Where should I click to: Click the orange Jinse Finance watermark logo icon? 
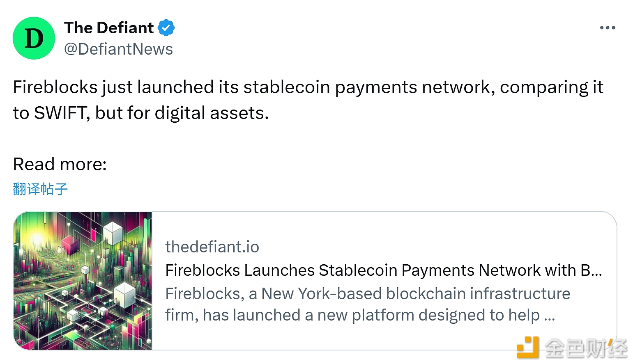click(x=528, y=347)
